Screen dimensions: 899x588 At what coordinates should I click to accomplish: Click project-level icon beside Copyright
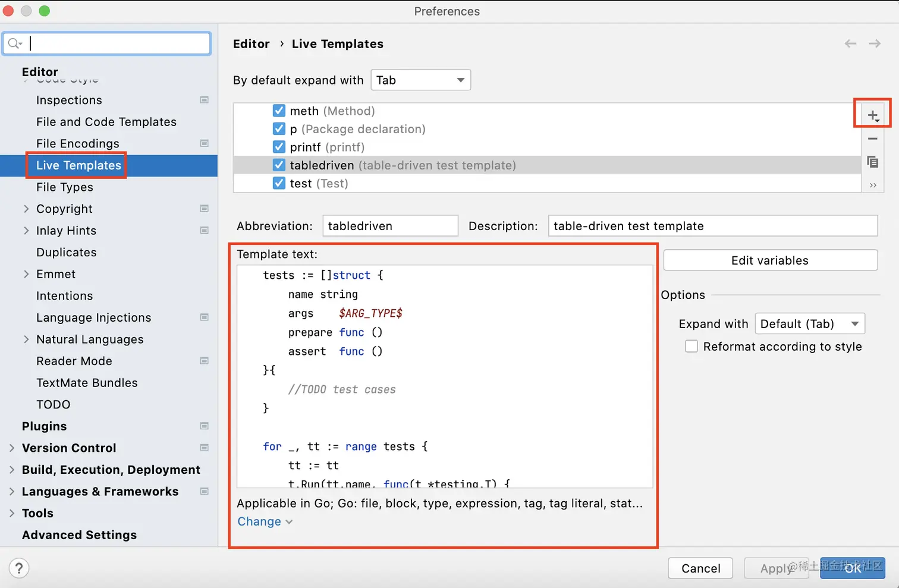coord(204,209)
